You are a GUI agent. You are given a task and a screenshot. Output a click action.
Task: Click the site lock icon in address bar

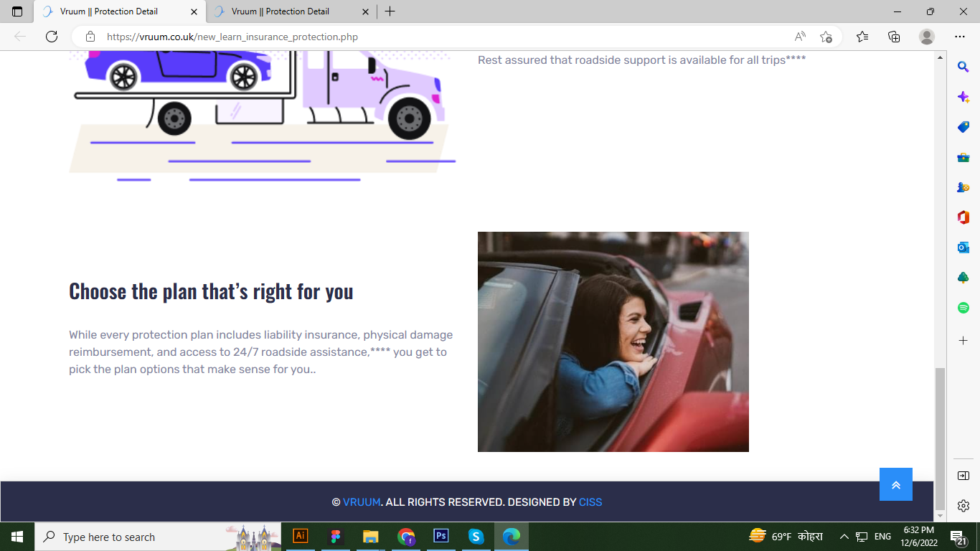point(90,37)
